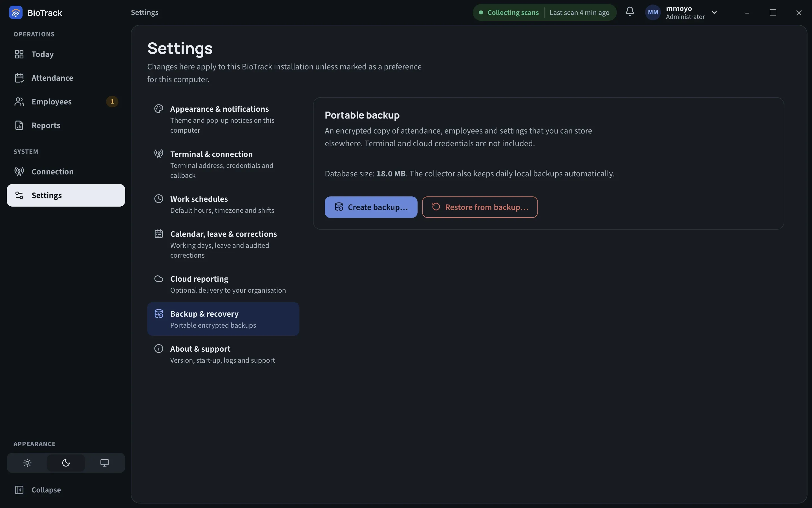Click the BioTrack logo icon
This screenshot has width=812, height=508.
(16, 12)
